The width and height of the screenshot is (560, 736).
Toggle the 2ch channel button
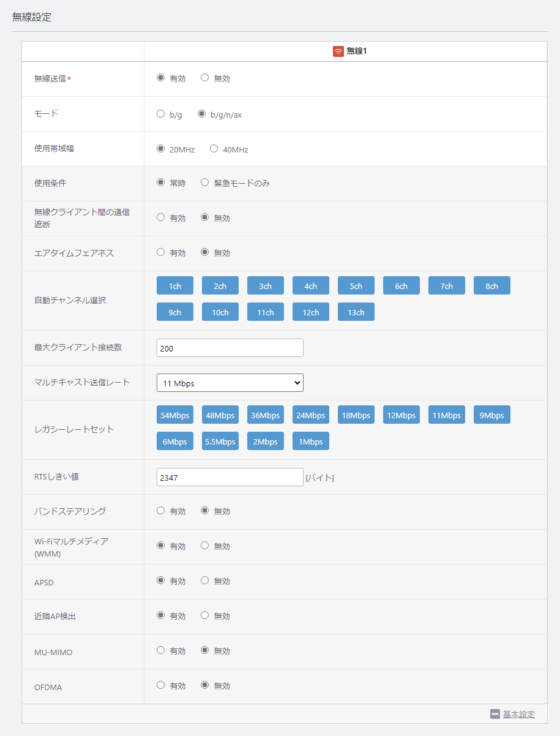[x=220, y=285]
